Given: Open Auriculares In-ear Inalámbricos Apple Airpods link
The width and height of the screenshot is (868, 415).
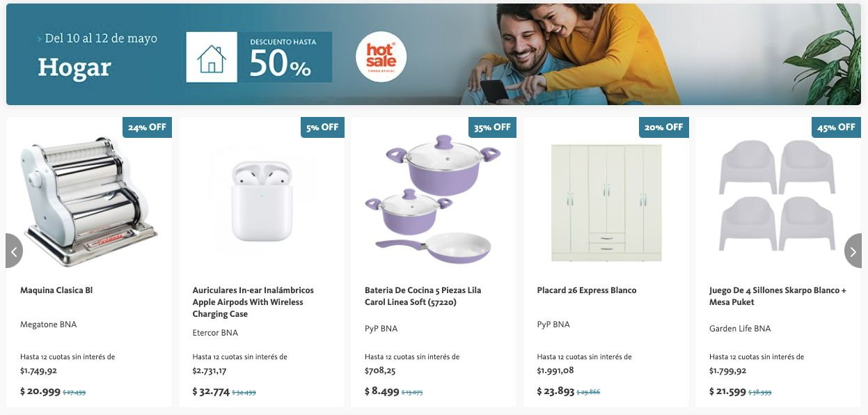Looking at the screenshot, I should pos(253,302).
